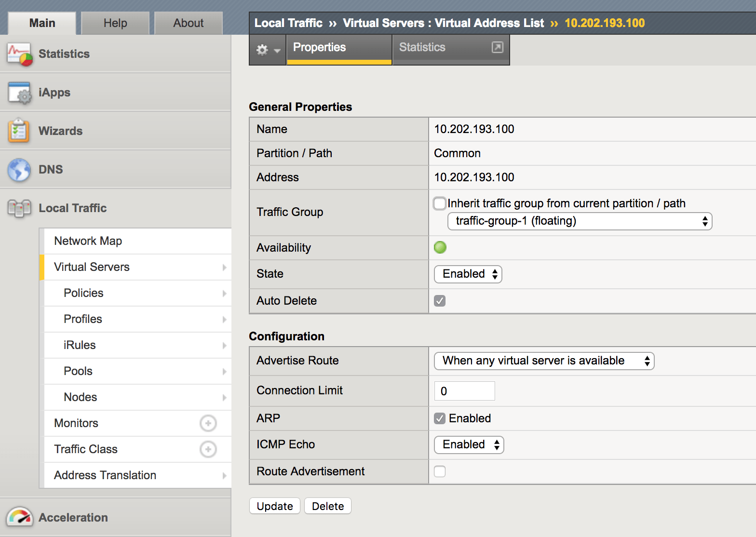Switch to the Help tab
Image resolution: width=756 pixels, height=537 pixels.
click(115, 23)
